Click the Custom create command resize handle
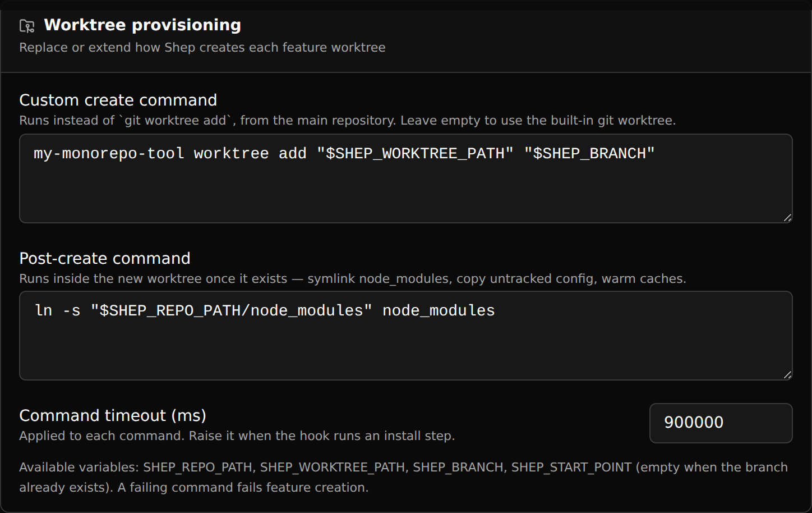Viewport: 812px width, 513px height. pos(787,218)
